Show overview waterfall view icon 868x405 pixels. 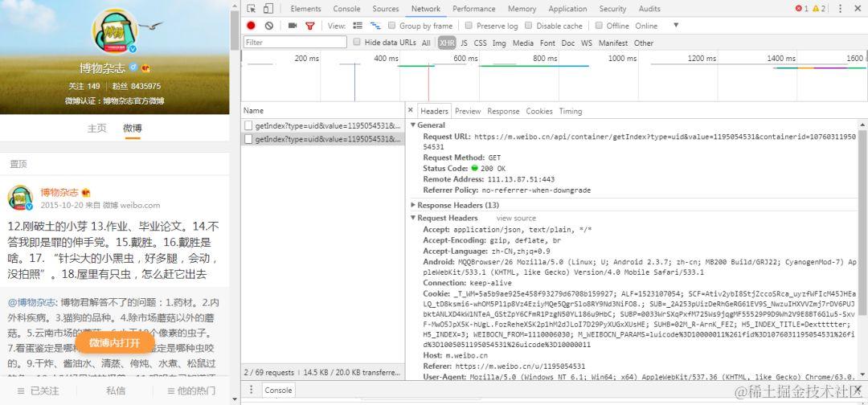(x=375, y=26)
